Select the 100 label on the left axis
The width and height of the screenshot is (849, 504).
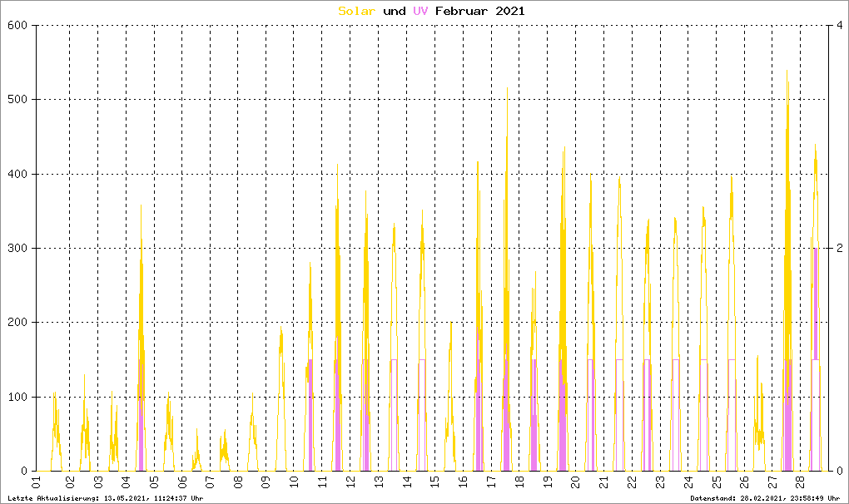[x=17, y=397]
